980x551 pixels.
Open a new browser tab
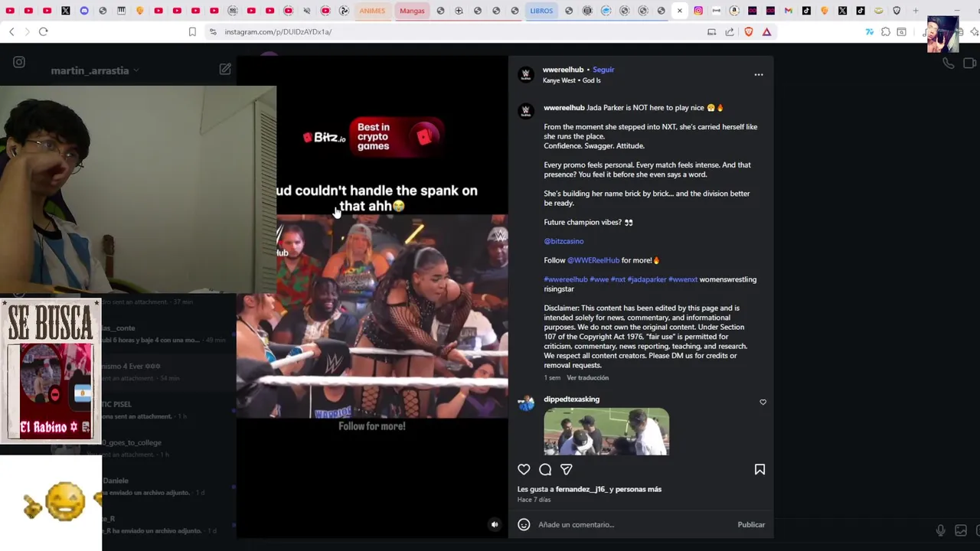(x=915, y=11)
